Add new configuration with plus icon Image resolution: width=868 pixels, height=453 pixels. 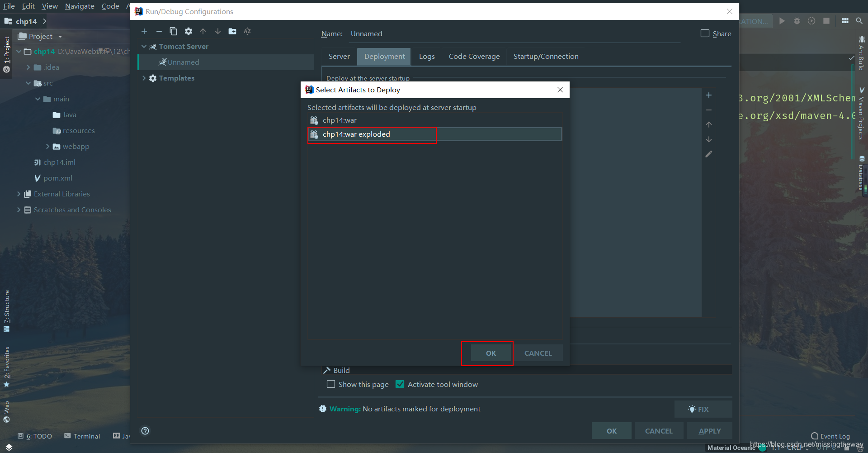click(144, 31)
